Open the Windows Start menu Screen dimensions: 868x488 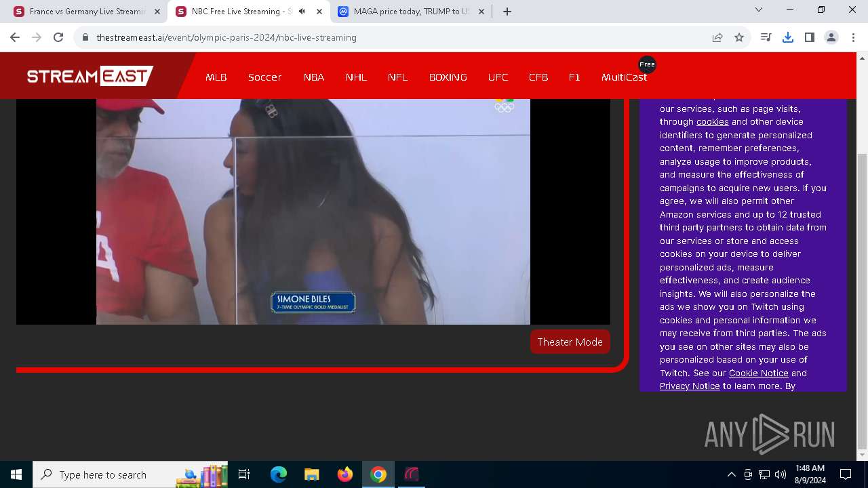point(16,474)
